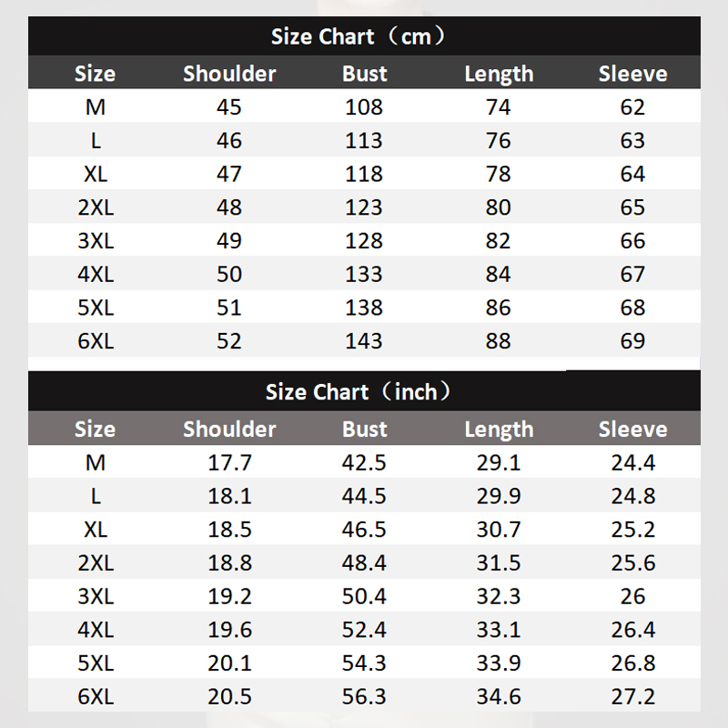Screen dimensions: 728x728
Task: Click the "Size Chart (cm)" title bar
Action: pyautogui.click(x=364, y=37)
